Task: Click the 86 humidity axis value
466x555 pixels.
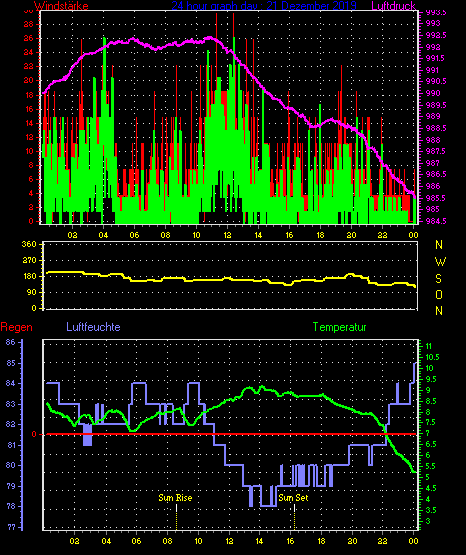Action: click(11, 342)
